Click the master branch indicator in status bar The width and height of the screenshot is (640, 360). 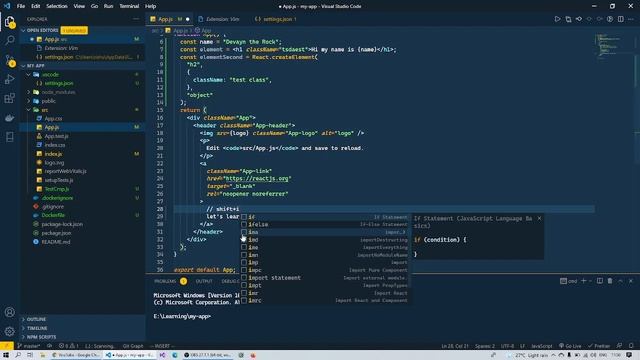29,346
